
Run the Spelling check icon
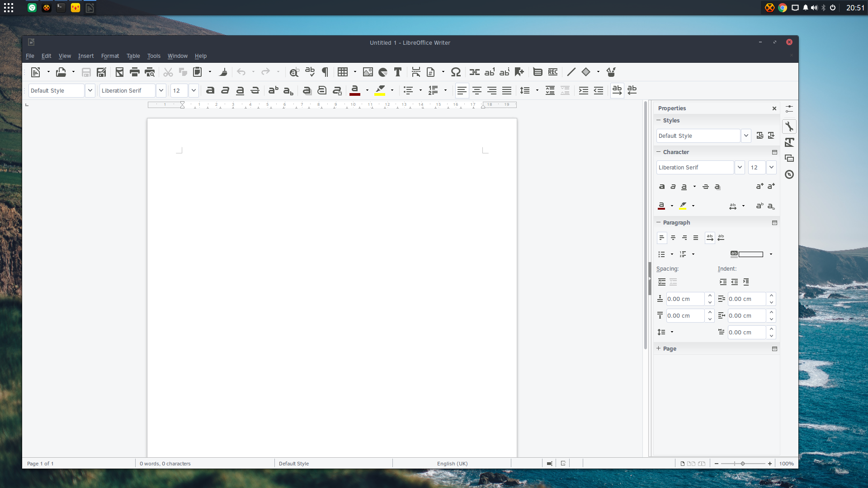[310, 72]
